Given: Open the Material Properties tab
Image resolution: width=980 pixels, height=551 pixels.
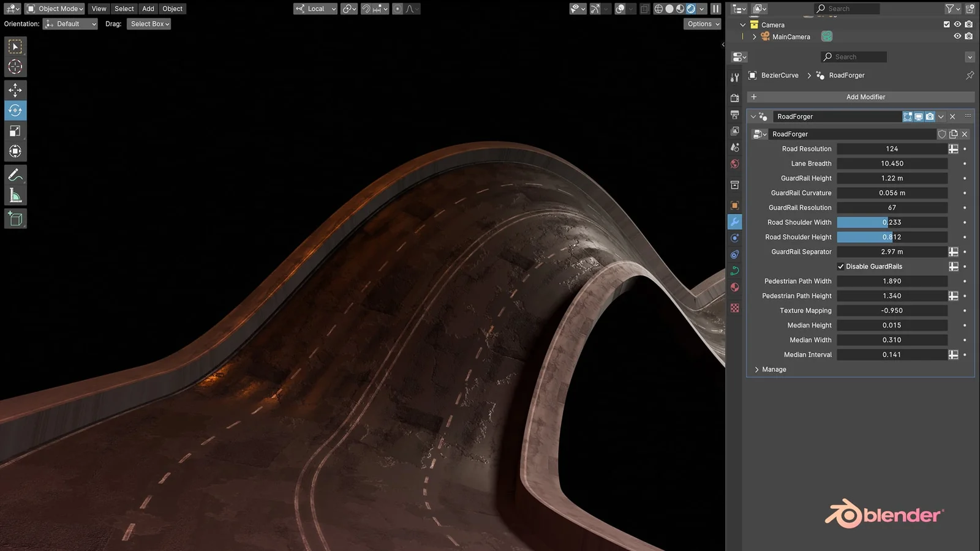Looking at the screenshot, I should 734,287.
